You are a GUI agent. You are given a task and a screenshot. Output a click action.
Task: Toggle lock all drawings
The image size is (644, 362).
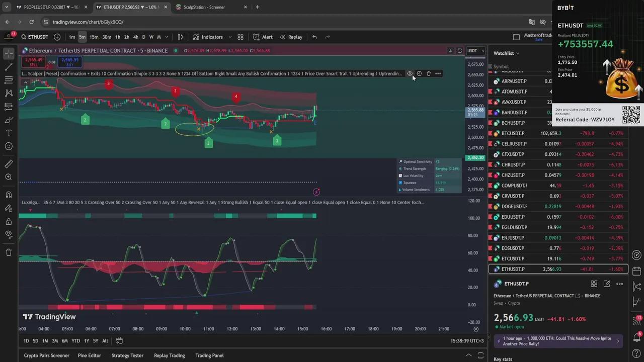coord(9,222)
